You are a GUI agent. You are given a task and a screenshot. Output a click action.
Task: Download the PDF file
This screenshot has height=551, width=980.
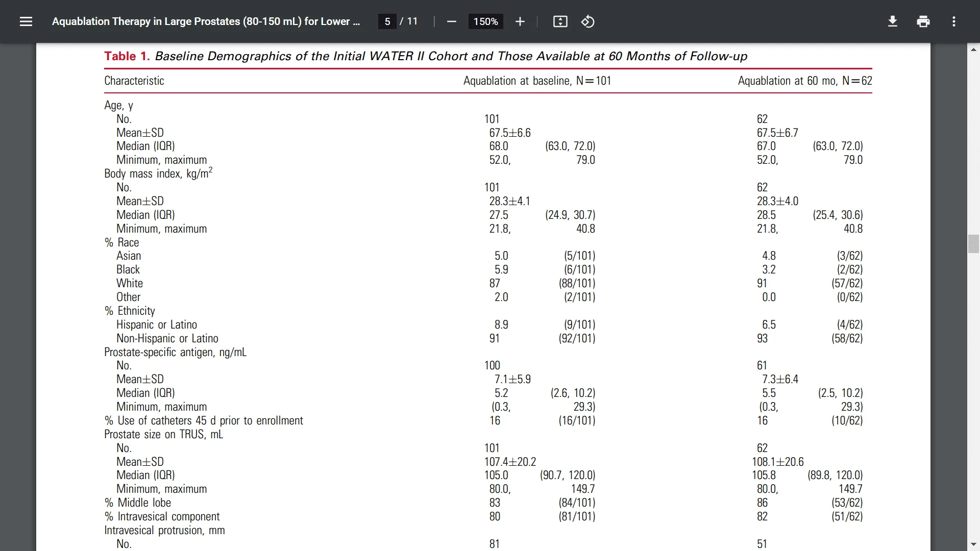[x=892, y=21]
